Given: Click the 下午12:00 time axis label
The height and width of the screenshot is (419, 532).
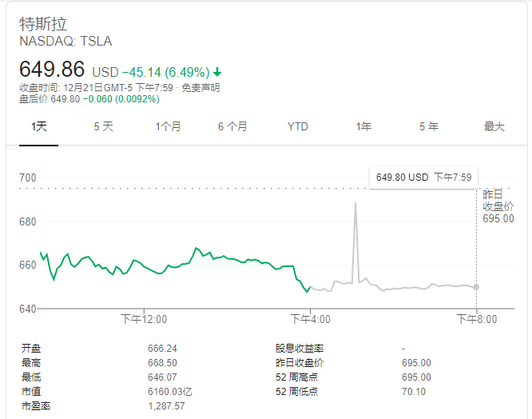Looking at the screenshot, I should (x=145, y=319).
